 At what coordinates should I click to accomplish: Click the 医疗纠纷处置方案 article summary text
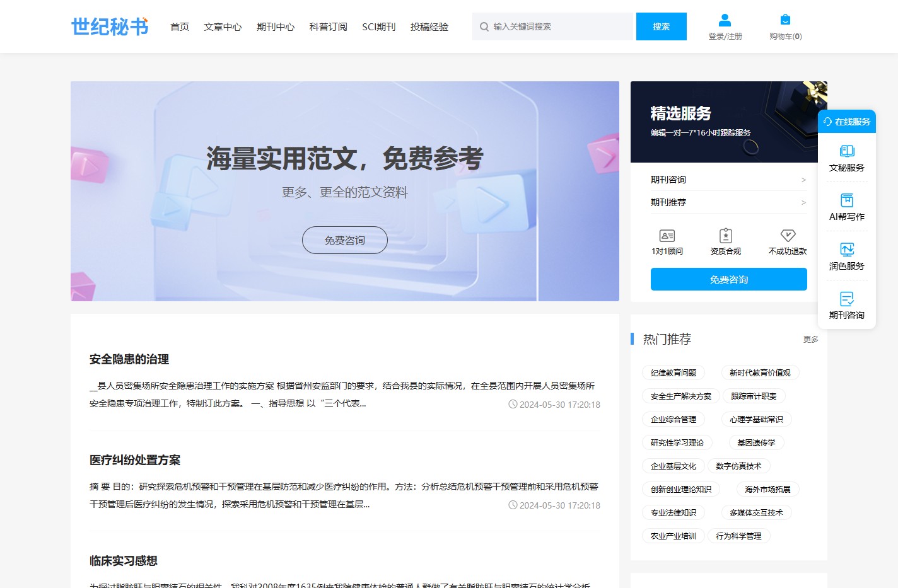(x=344, y=495)
